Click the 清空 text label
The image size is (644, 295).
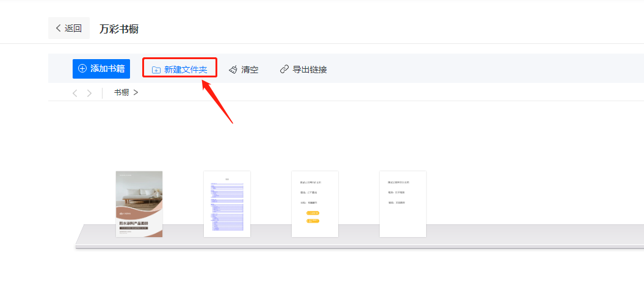[250, 69]
